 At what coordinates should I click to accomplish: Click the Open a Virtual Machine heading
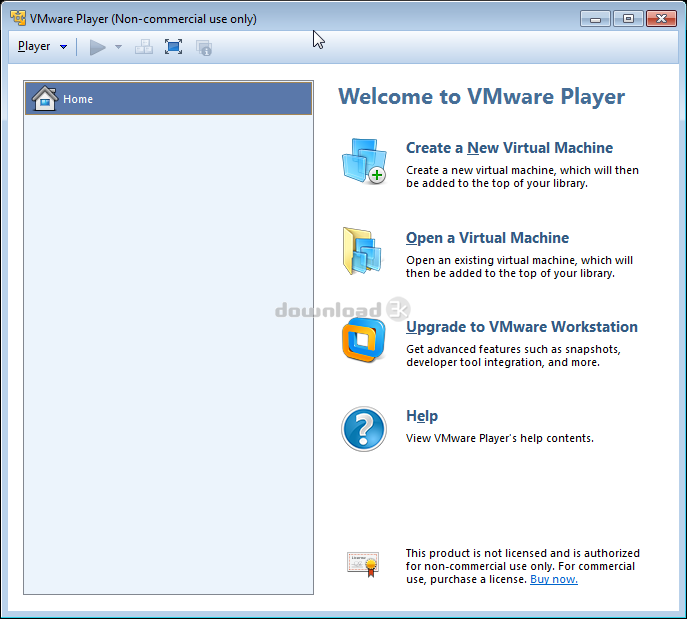pyautogui.click(x=487, y=238)
